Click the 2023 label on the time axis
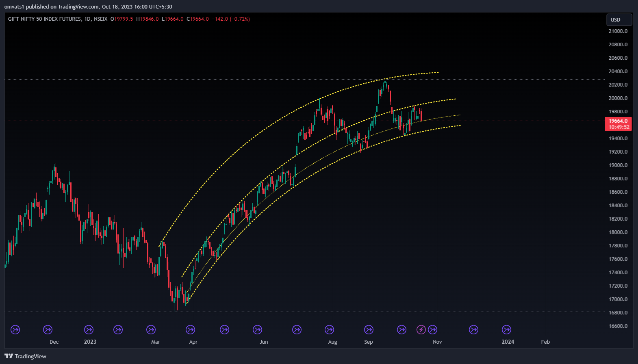This screenshot has width=638, height=364. [90, 342]
